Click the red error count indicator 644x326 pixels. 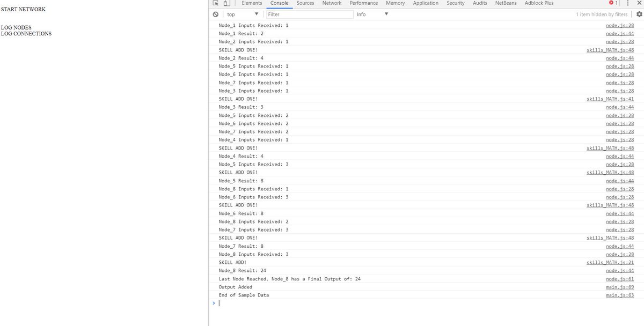coord(614,3)
